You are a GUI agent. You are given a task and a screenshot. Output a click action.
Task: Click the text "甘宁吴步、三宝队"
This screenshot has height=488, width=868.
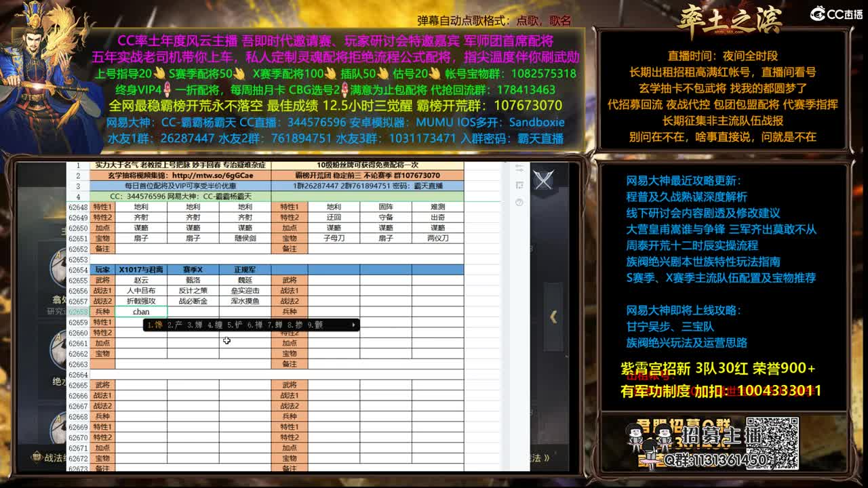click(670, 327)
